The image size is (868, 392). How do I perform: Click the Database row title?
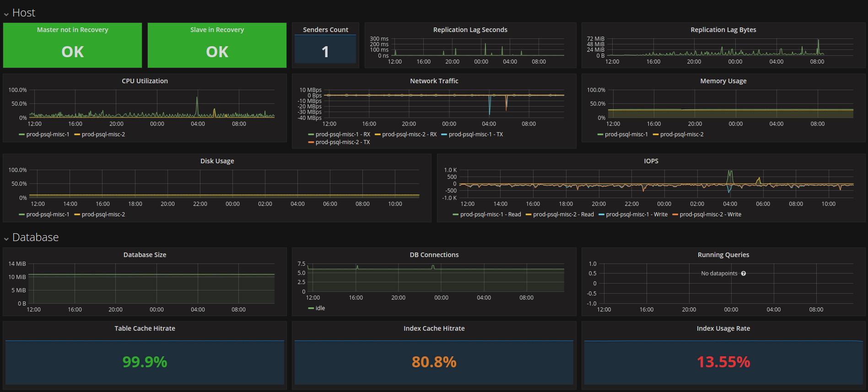35,237
